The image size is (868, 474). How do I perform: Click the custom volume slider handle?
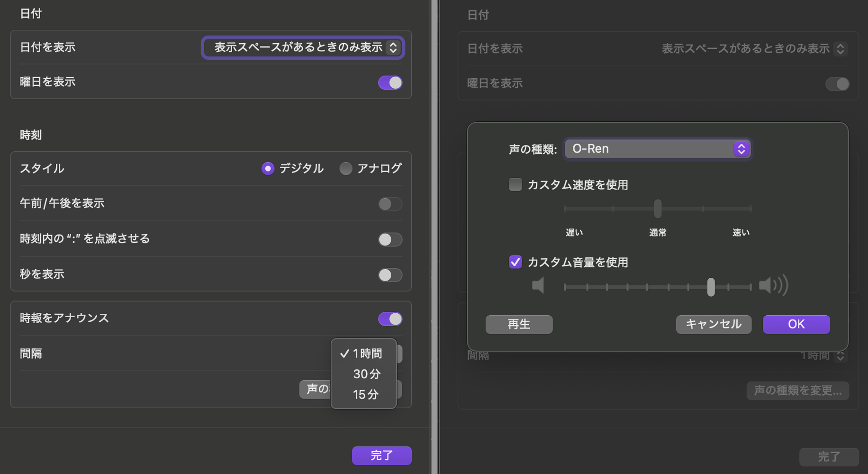pyautogui.click(x=711, y=287)
